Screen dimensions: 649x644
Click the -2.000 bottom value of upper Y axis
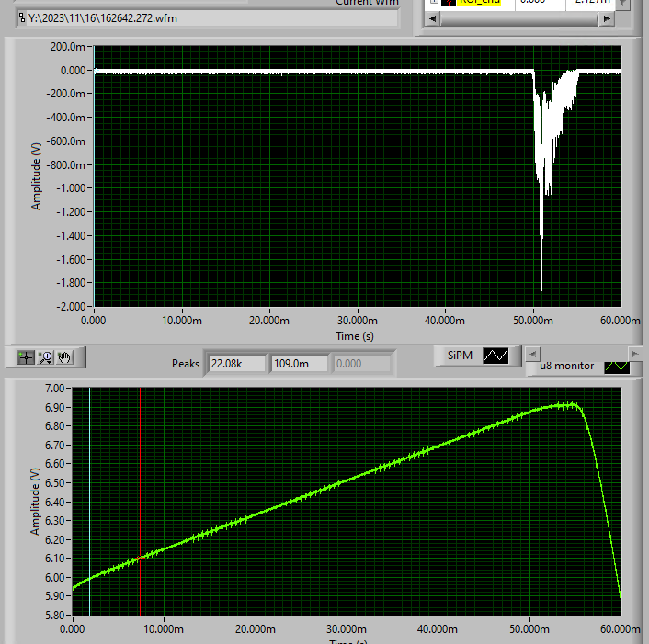(71, 307)
